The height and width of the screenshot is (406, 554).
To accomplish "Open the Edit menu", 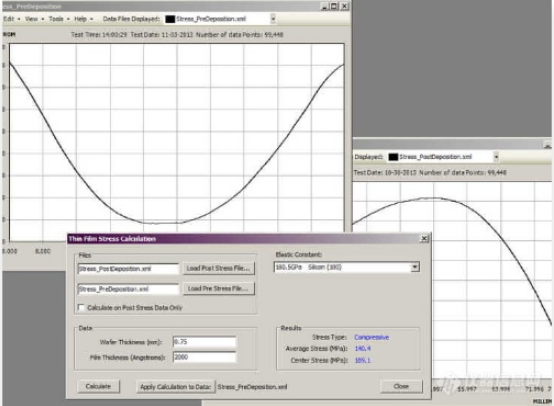I will [x=8, y=19].
